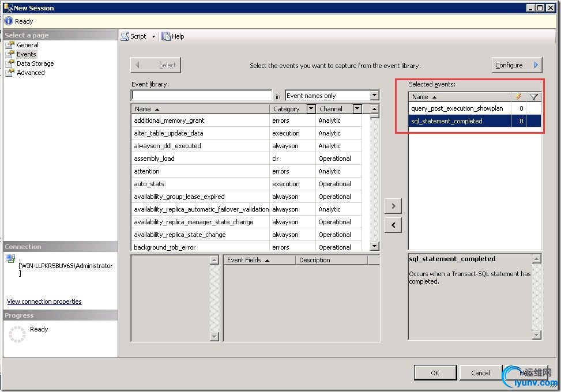The height and width of the screenshot is (392, 561).
Task: Select availability_replica_manager_state_change event
Action: [247, 222]
